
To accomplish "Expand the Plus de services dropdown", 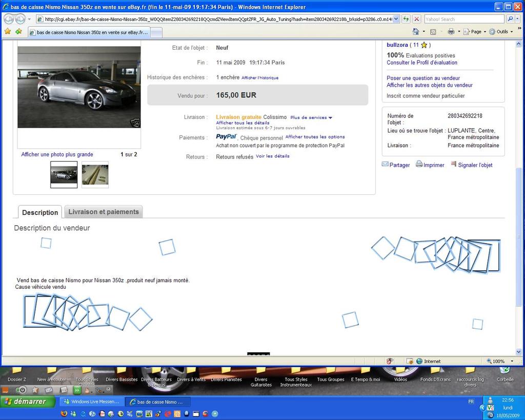I will [311, 117].
